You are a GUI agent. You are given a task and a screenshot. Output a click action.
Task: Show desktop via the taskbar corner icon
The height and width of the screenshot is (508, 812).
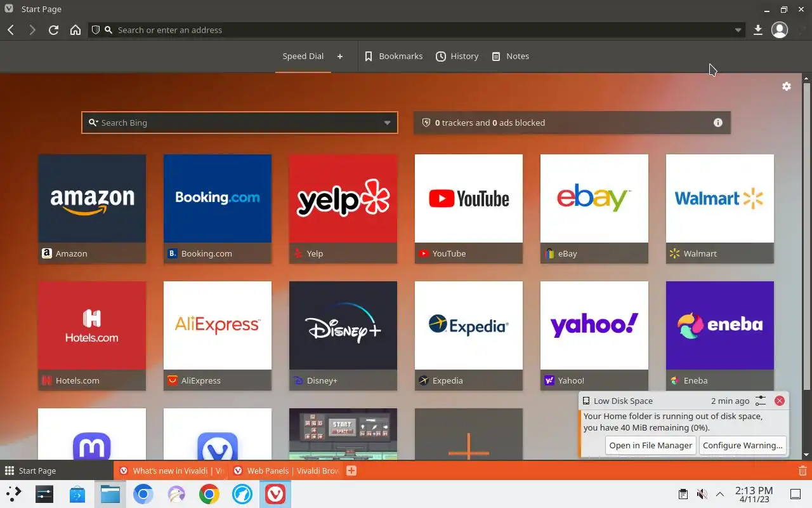(x=796, y=494)
